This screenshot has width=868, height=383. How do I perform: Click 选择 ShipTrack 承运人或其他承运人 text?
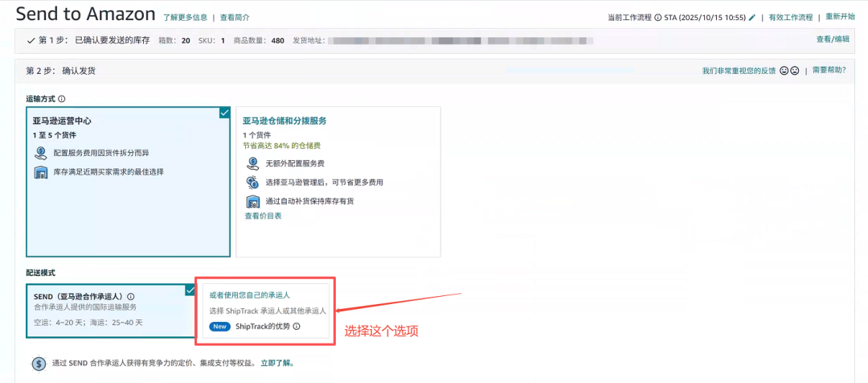[x=268, y=311]
